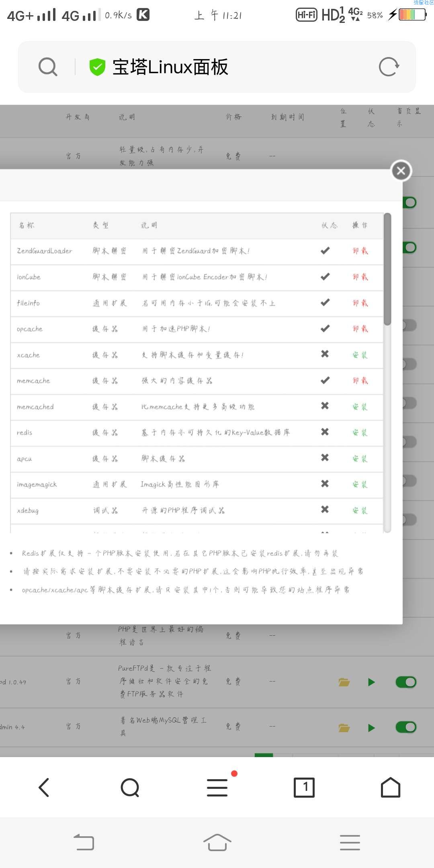
Task: Click the cross status icon for xcache
Action: click(325, 354)
